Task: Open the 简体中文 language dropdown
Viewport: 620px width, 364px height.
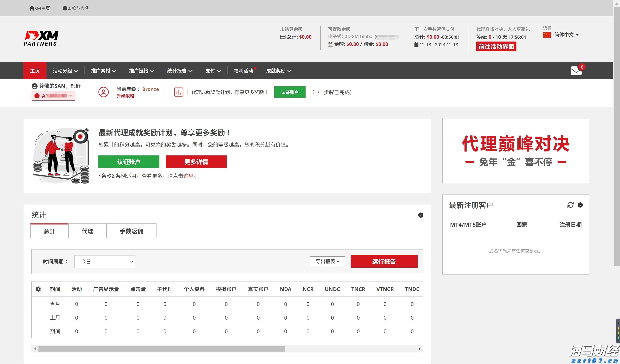Action: click(565, 35)
